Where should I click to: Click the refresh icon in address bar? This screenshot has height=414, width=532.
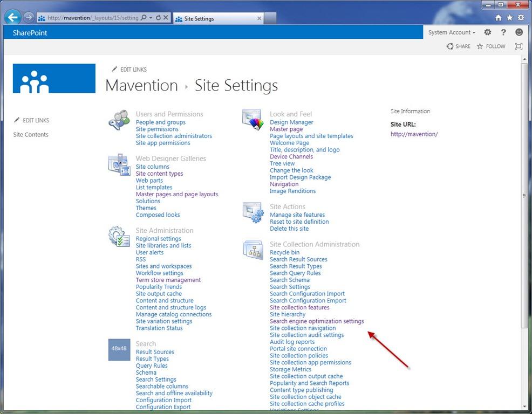point(158,18)
